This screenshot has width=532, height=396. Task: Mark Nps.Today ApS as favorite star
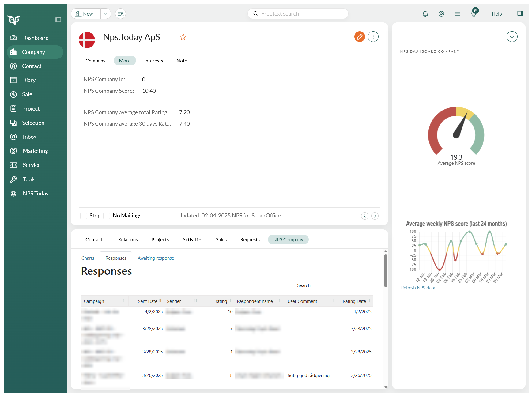click(x=183, y=37)
